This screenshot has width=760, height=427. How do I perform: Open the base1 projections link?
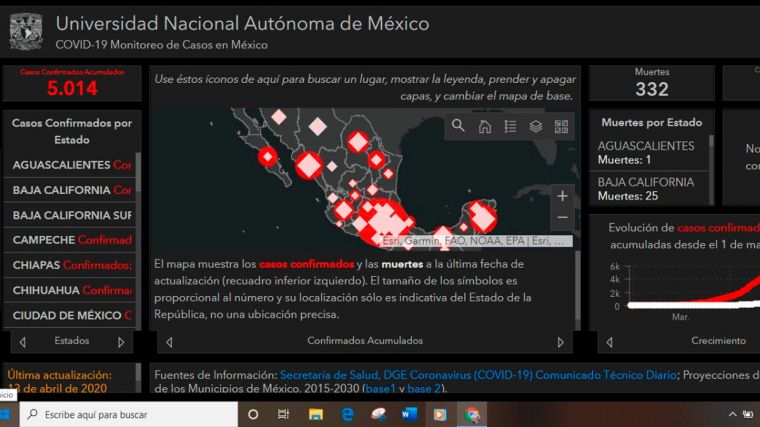(x=379, y=388)
